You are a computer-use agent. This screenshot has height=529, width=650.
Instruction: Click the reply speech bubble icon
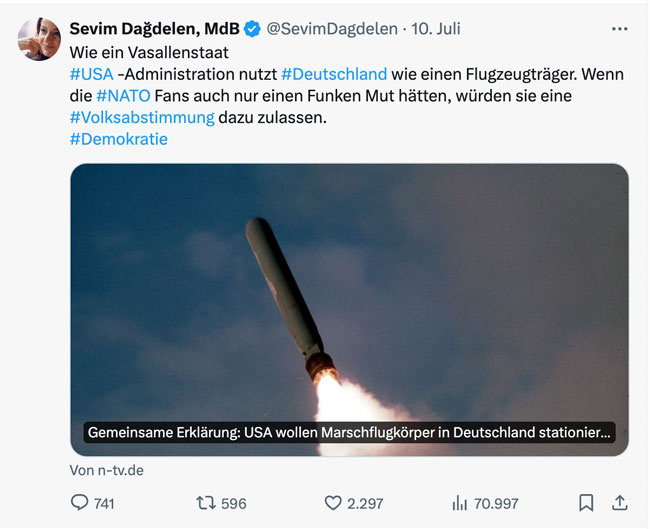(x=80, y=503)
